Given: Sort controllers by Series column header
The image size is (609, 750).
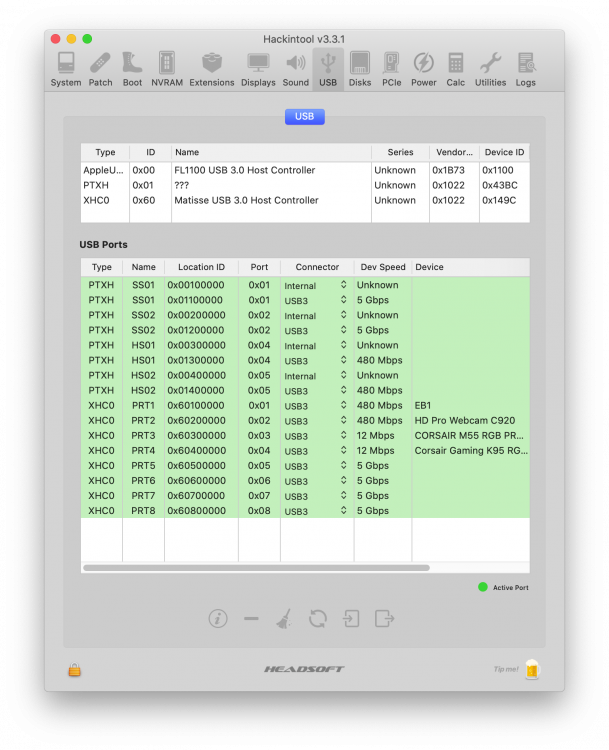Looking at the screenshot, I should 400,152.
